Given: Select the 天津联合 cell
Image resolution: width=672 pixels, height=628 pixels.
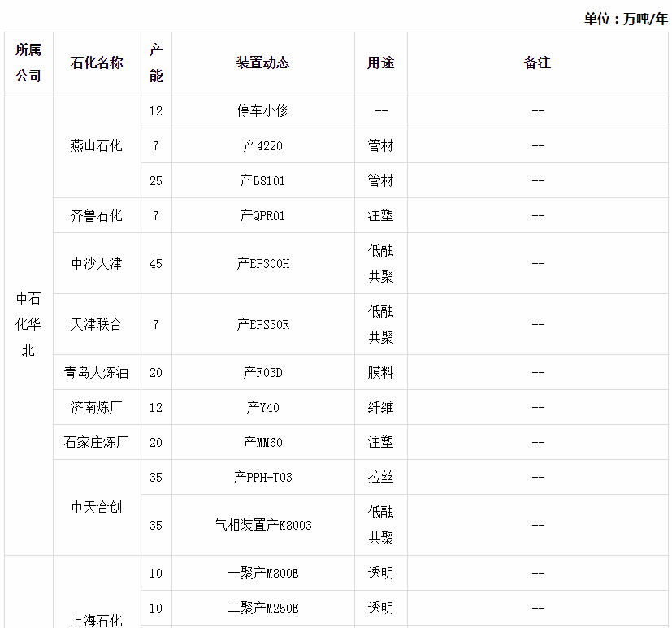Looking at the screenshot, I should pyautogui.click(x=97, y=324).
